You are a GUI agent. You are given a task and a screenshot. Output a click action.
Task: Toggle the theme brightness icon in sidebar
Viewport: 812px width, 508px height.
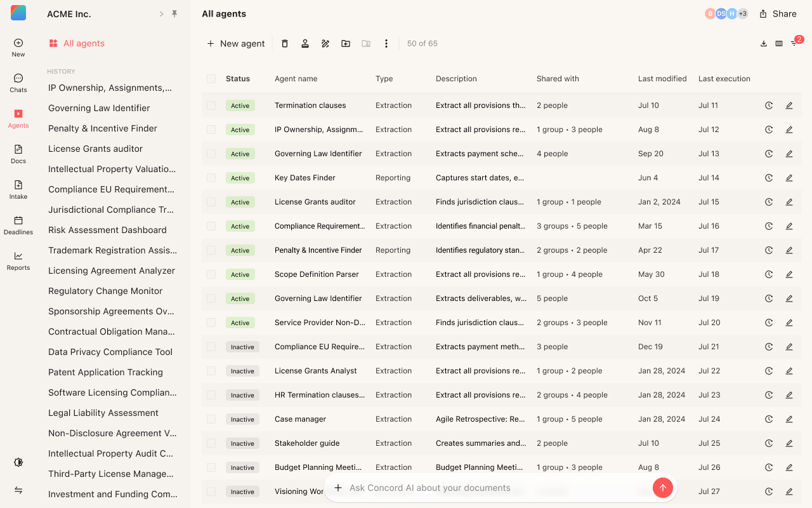click(18, 462)
